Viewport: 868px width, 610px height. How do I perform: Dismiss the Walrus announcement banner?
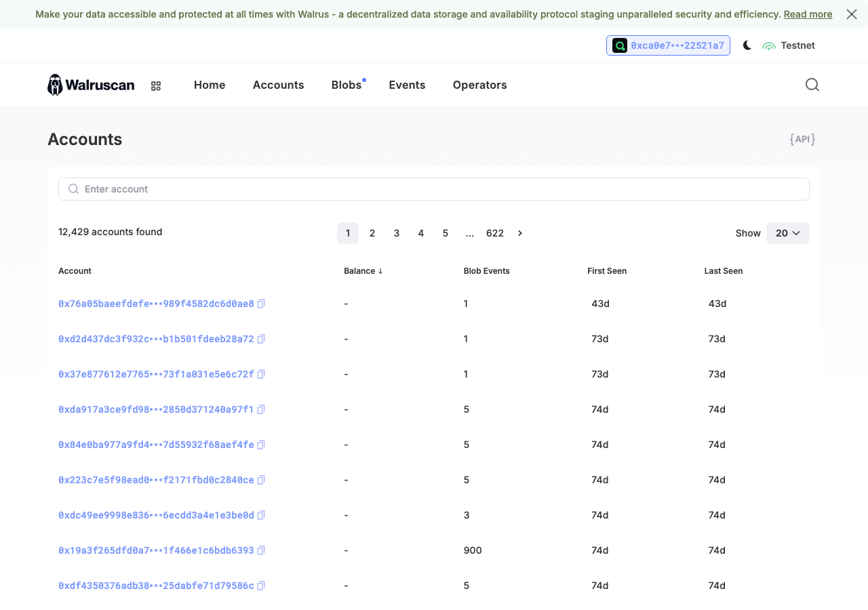[x=852, y=14]
